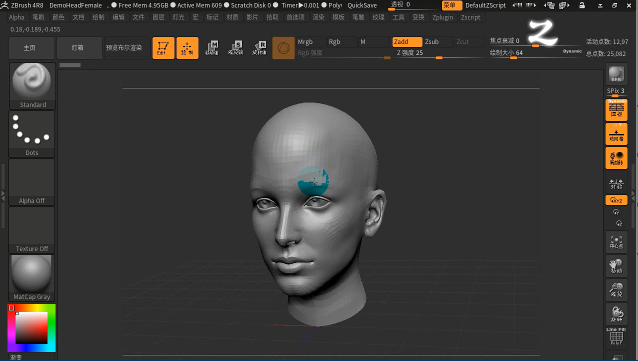Open the 渲染 (Render) menu
This screenshot has height=361, width=638.
click(x=318, y=17)
